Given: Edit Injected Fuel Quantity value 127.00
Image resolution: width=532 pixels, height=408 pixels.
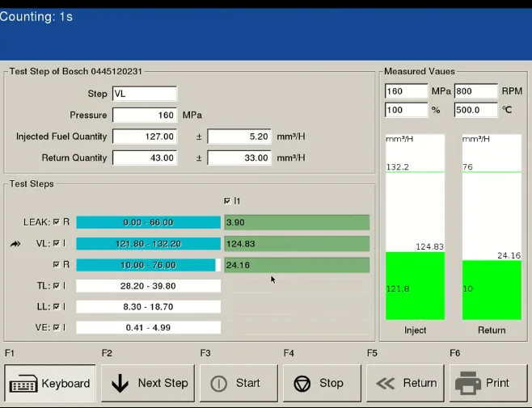Looking at the screenshot, I should (145, 137).
